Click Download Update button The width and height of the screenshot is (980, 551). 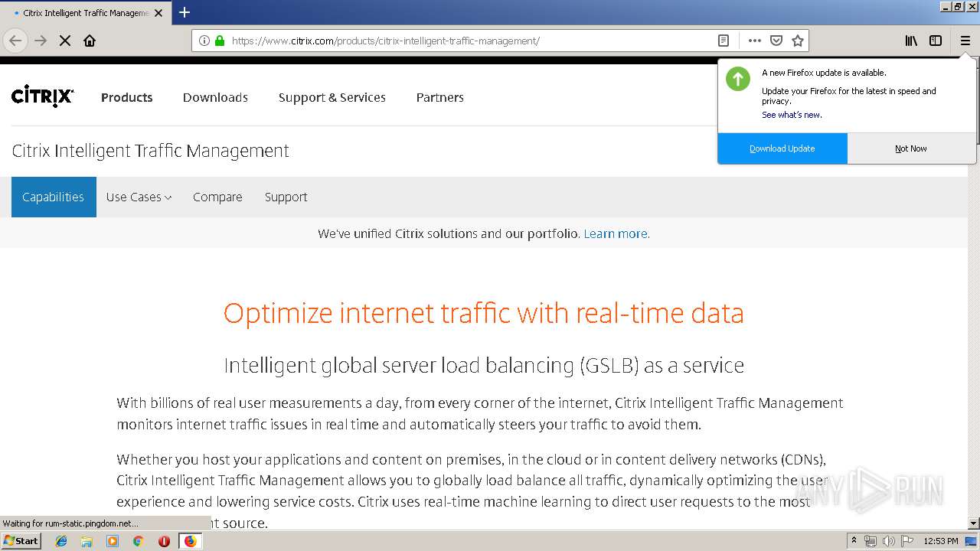[x=782, y=148]
